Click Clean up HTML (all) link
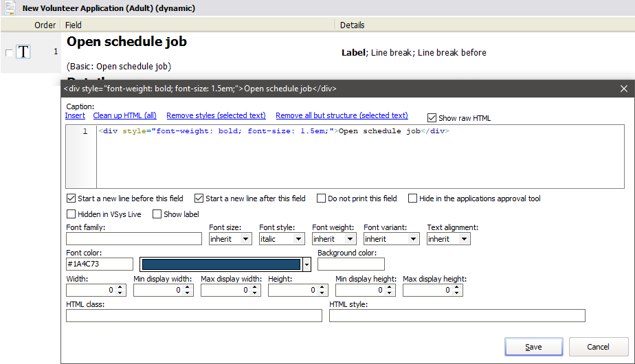 (x=124, y=115)
